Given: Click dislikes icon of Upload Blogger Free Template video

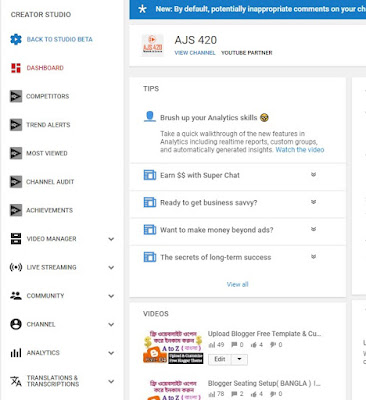Looking at the screenshot, I should (x=273, y=345).
